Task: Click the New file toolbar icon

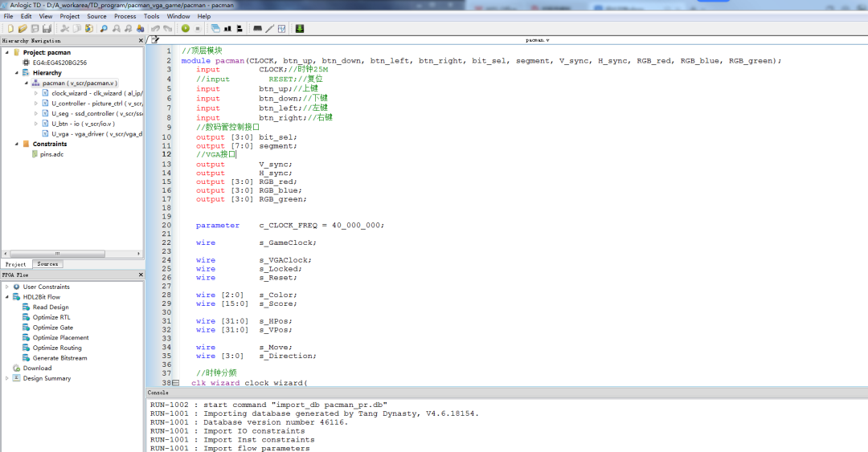Action: coord(10,28)
